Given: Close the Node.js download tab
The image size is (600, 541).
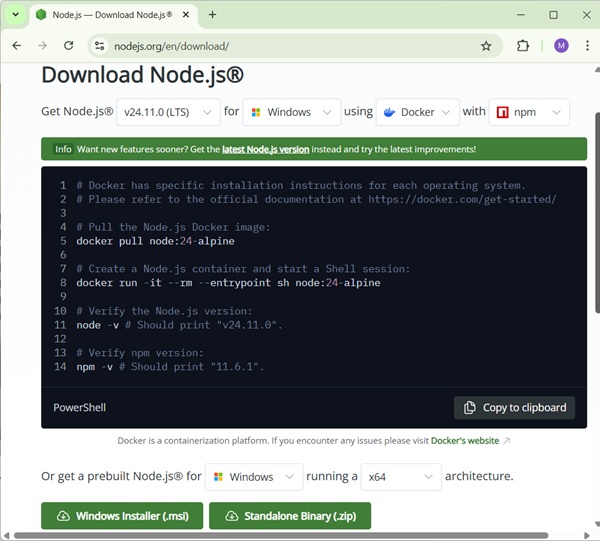Looking at the screenshot, I should pyautogui.click(x=186, y=15).
